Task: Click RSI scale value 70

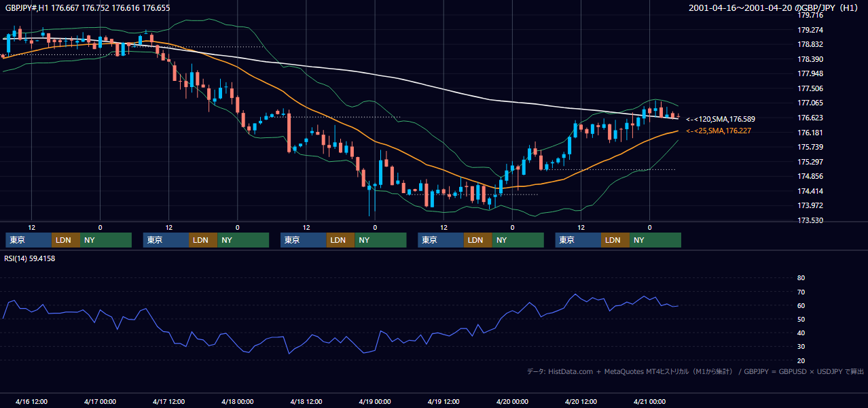Action: coord(801,292)
